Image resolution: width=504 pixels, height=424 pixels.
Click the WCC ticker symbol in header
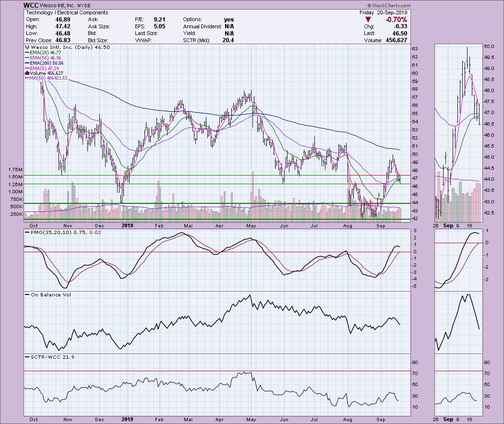tap(32, 5)
